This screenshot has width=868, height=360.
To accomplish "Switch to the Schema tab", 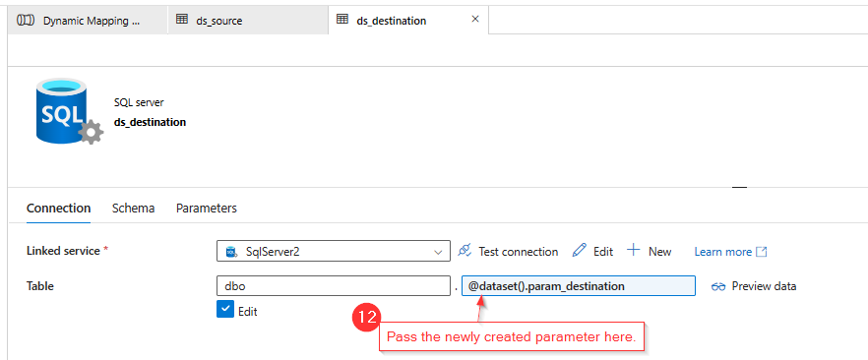I will coord(133,209).
